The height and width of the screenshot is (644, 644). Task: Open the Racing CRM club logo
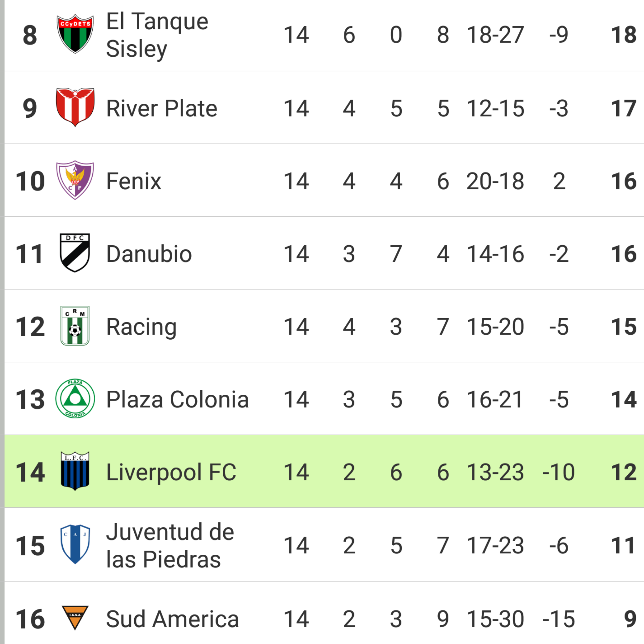pos(75,326)
